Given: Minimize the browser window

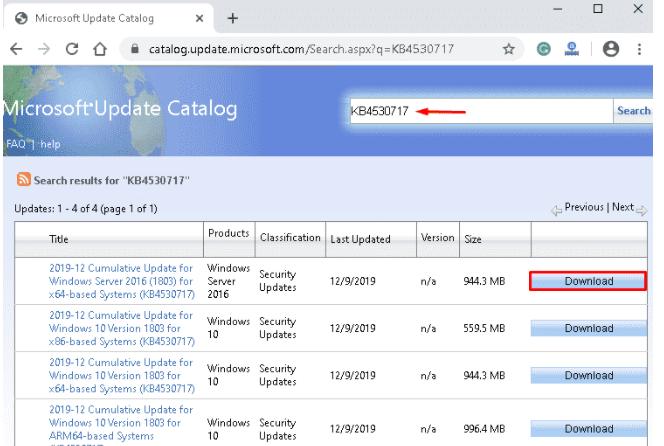Looking at the screenshot, I should pos(558,9).
